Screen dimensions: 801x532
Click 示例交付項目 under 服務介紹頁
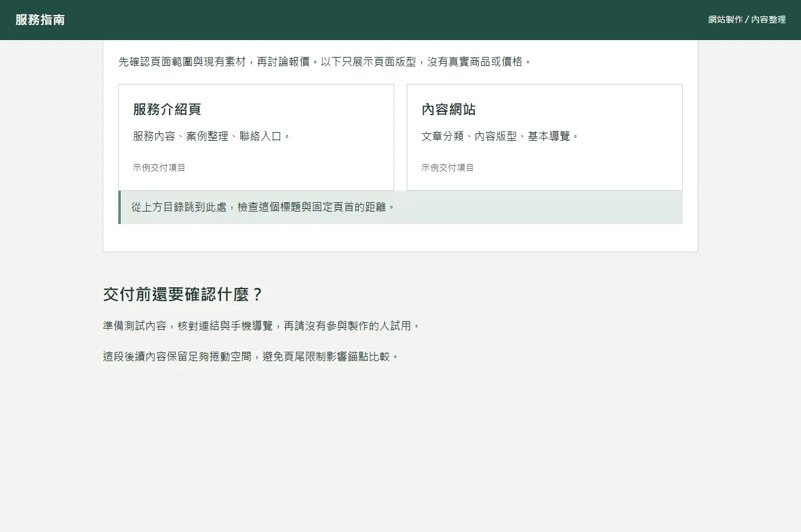coord(159,168)
